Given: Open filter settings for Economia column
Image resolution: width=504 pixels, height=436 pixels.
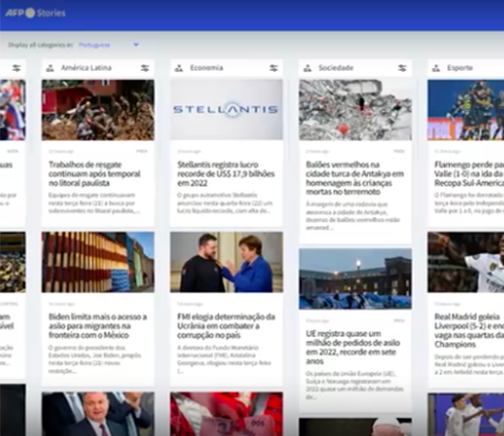Looking at the screenshot, I should point(273,68).
